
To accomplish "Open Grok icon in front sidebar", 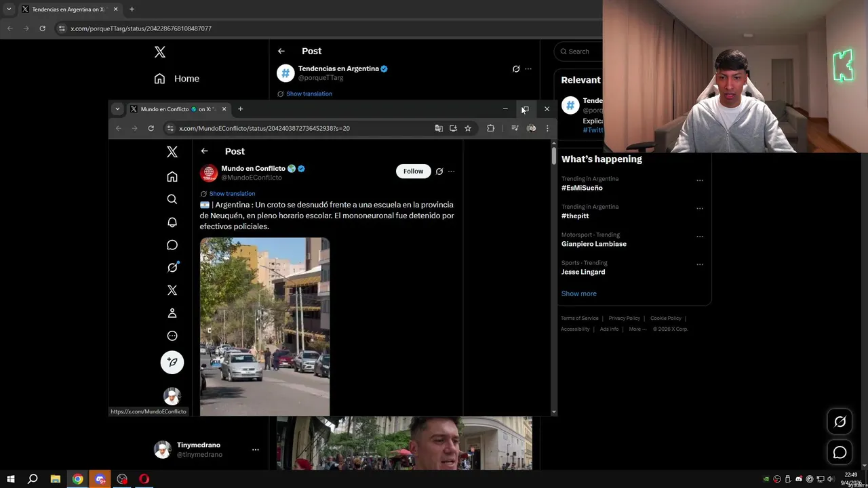I will [x=172, y=268].
